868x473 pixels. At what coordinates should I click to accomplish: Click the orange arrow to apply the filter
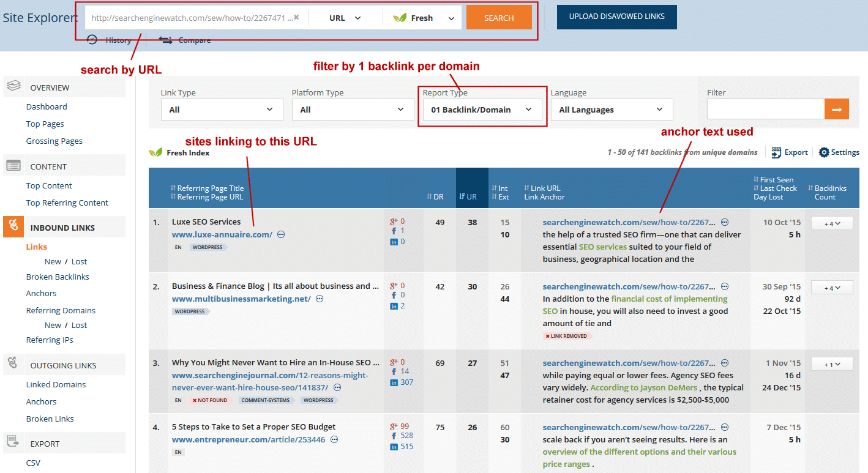pos(836,110)
